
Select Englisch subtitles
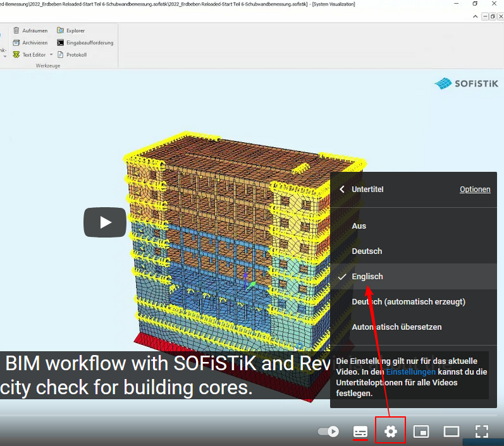(414, 277)
